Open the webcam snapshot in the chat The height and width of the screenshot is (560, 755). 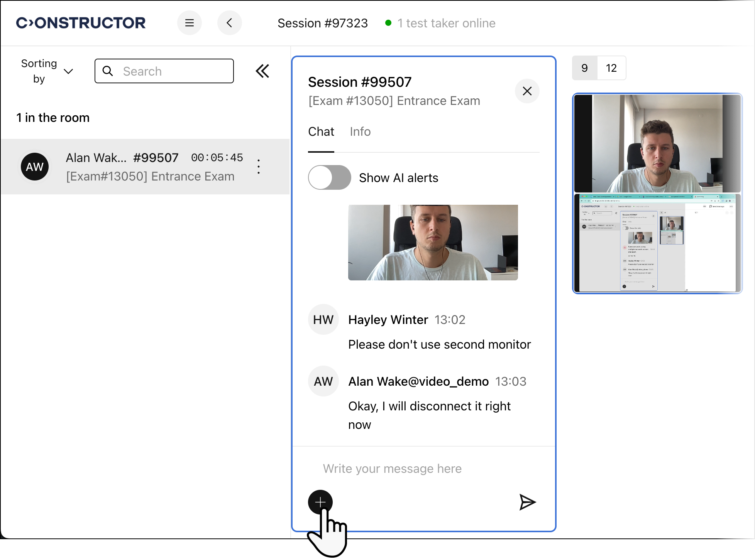pos(433,243)
